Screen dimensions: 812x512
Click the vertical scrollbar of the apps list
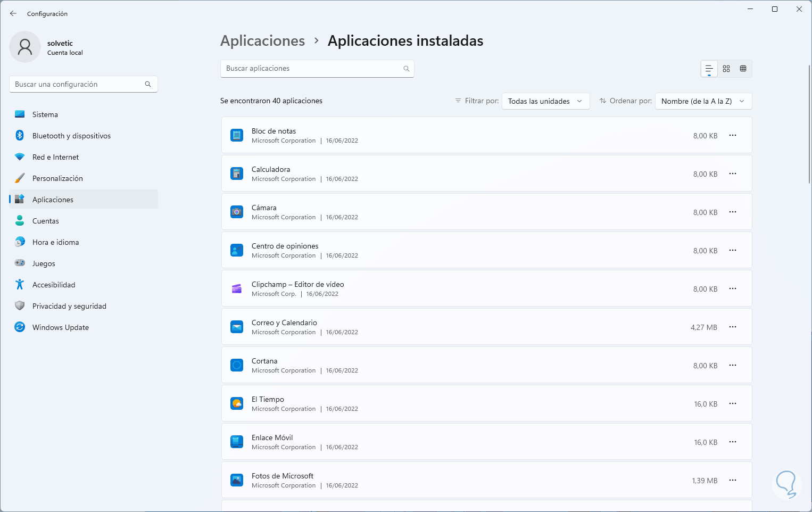tap(809, 125)
